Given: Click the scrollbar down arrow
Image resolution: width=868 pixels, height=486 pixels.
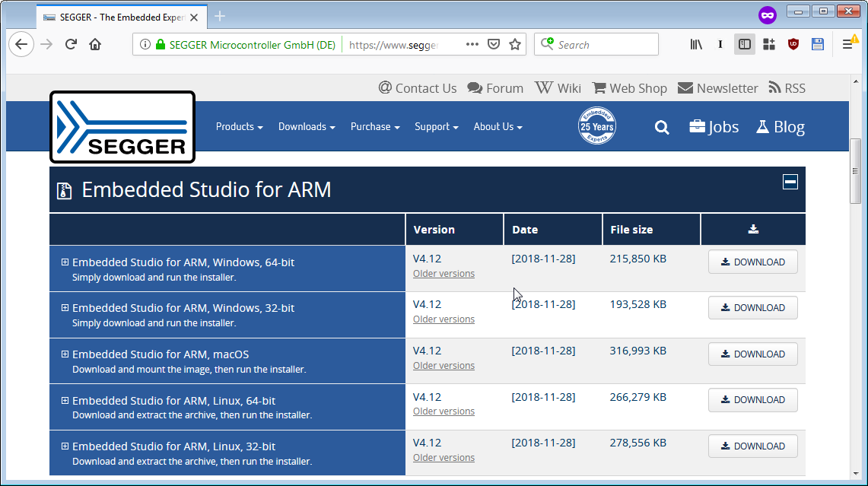Looking at the screenshot, I should [x=855, y=473].
